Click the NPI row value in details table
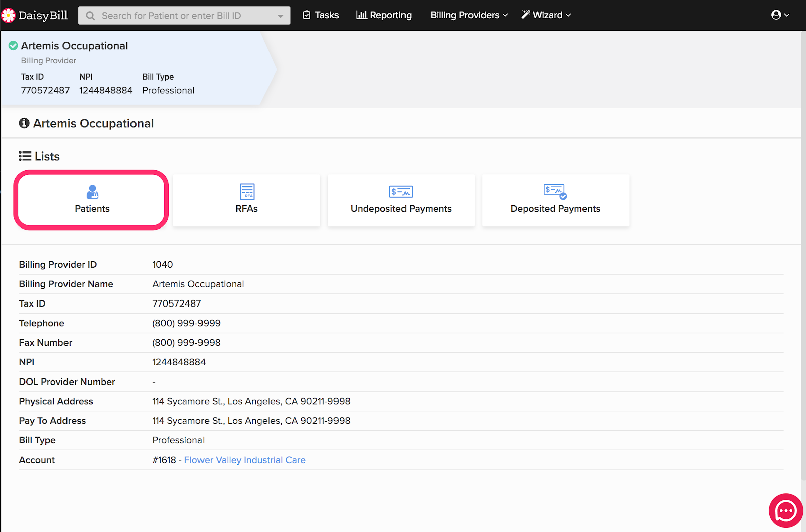Image resolution: width=806 pixels, height=532 pixels. pos(179,362)
